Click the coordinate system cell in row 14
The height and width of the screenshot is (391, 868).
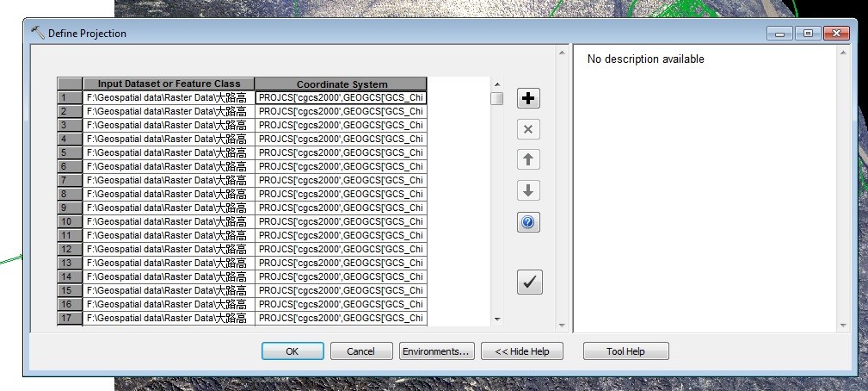point(341,276)
